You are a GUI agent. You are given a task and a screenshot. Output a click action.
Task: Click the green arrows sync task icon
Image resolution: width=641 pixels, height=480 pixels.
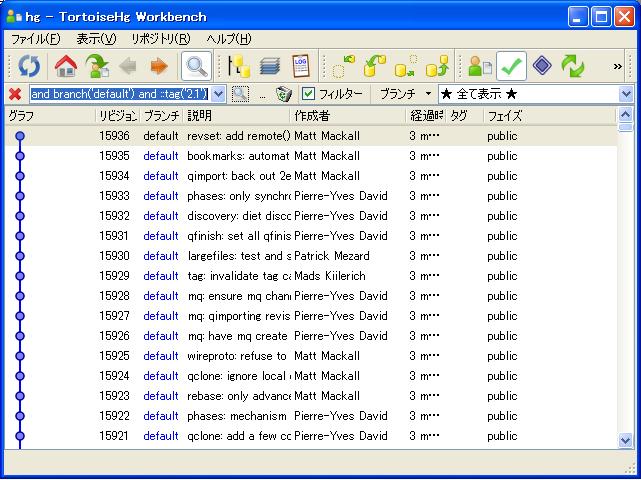573,66
